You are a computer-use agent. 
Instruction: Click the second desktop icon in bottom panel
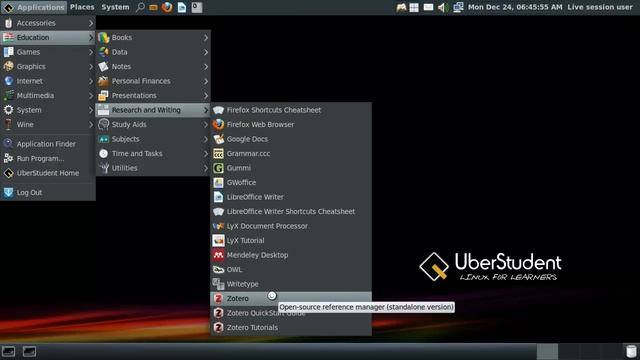[x=29, y=351]
